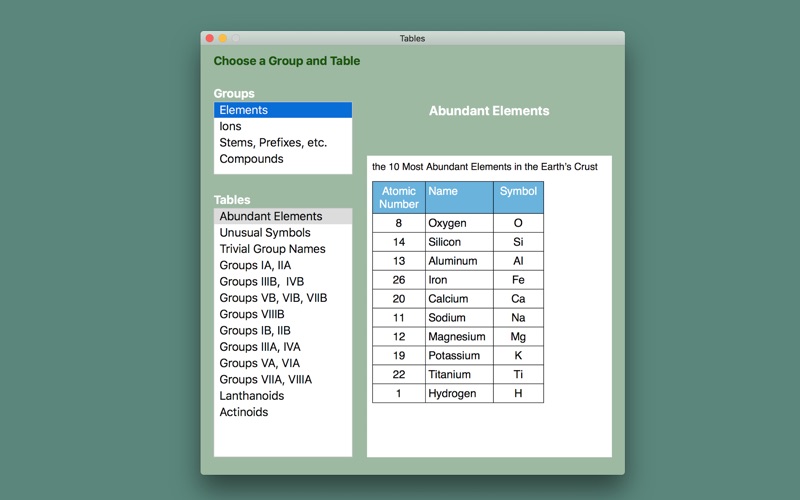This screenshot has height=500, width=800.
Task: Click the Atomic Number column header
Action: (399, 197)
